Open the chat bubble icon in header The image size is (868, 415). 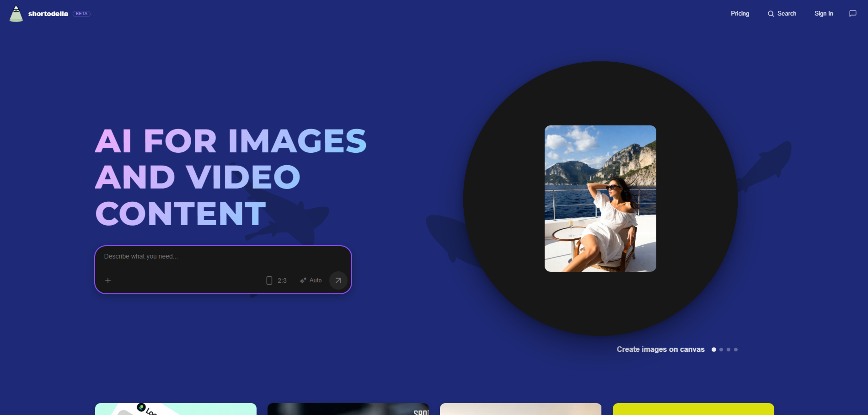852,14
